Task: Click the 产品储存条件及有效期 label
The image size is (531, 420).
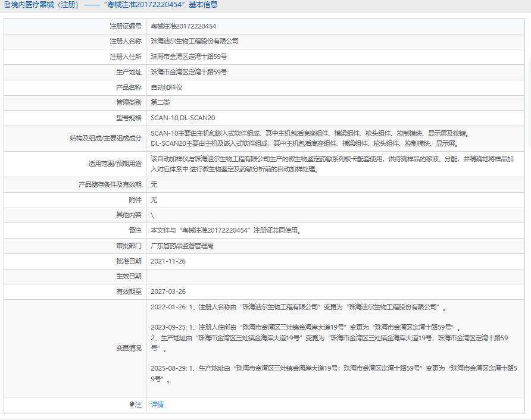Action: (110, 184)
